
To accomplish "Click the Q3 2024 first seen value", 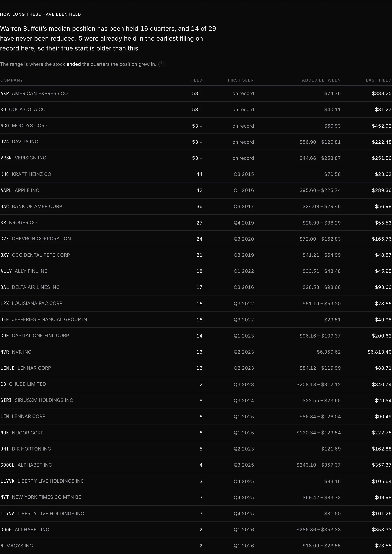I will point(244,400).
